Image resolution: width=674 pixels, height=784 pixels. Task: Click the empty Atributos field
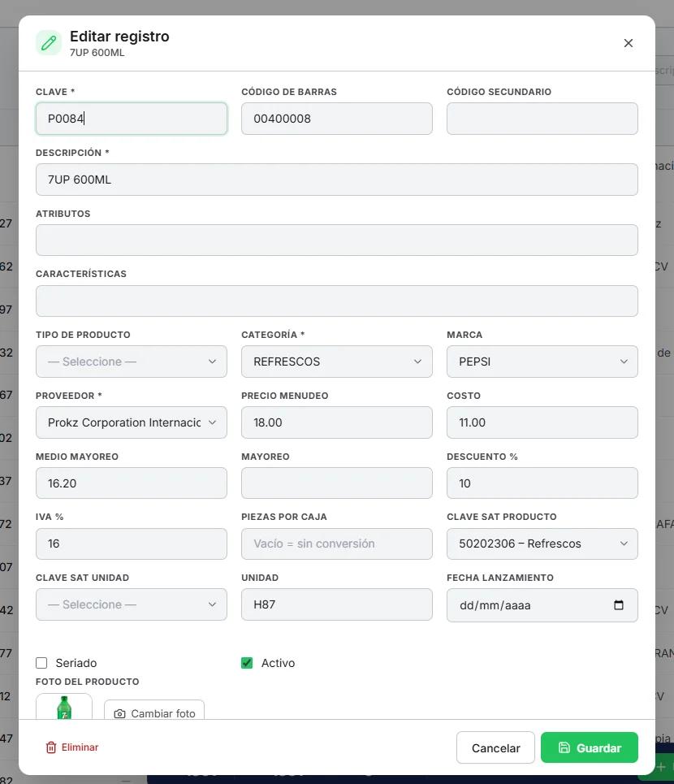(337, 240)
